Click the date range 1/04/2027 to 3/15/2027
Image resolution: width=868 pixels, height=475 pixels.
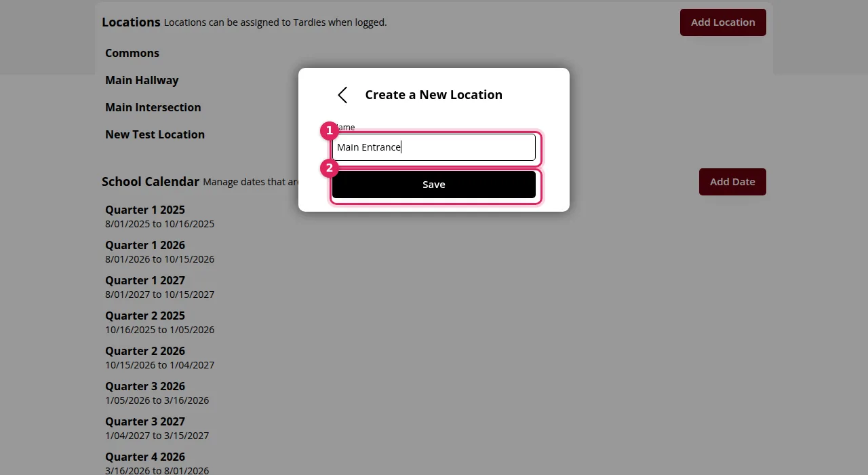pos(157,436)
